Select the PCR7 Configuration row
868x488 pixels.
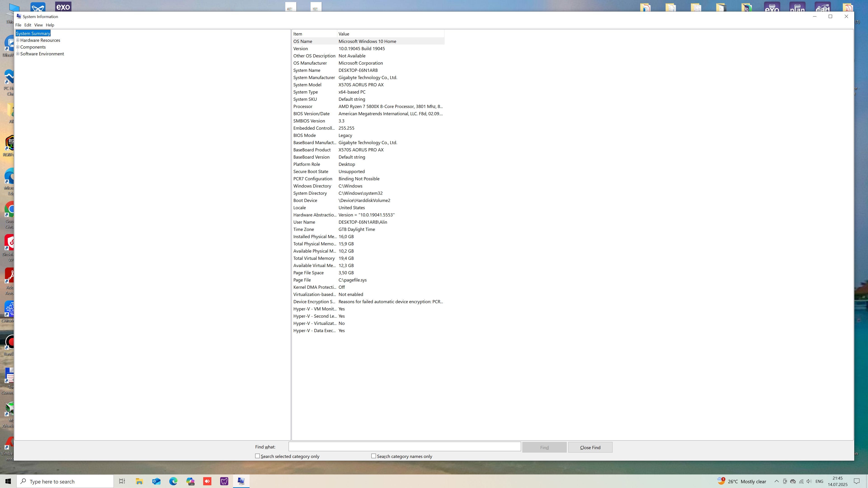click(368, 179)
